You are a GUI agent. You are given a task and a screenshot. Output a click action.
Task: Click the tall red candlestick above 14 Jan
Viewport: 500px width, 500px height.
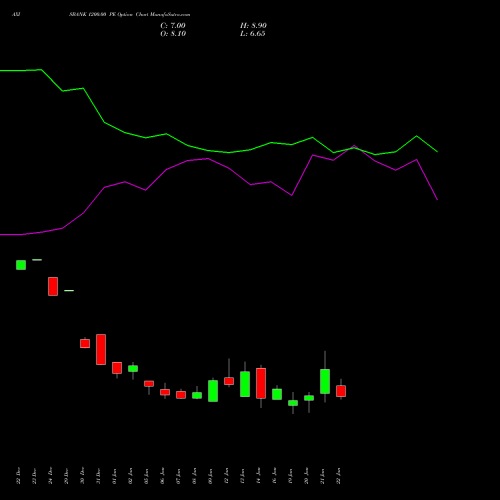261,383
